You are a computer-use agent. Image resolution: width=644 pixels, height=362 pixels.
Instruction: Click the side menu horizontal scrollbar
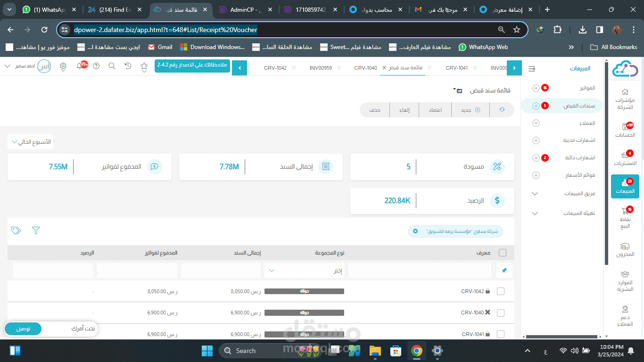tap(561, 337)
